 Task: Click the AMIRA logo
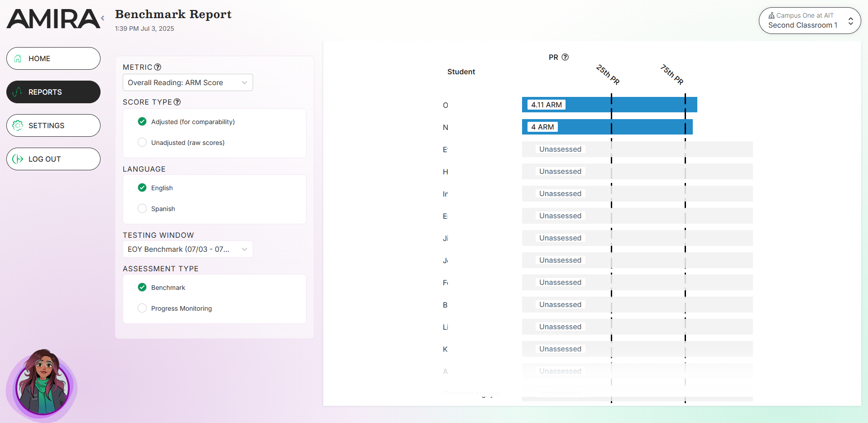coord(53,19)
